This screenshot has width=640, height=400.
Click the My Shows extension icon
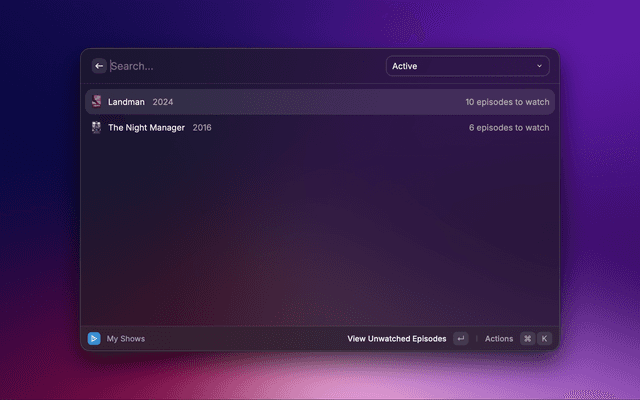94,339
